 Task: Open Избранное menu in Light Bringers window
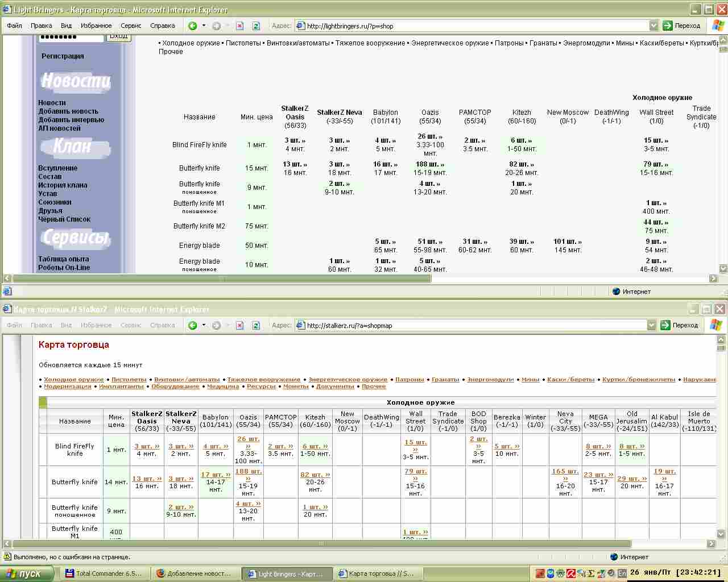96,26
